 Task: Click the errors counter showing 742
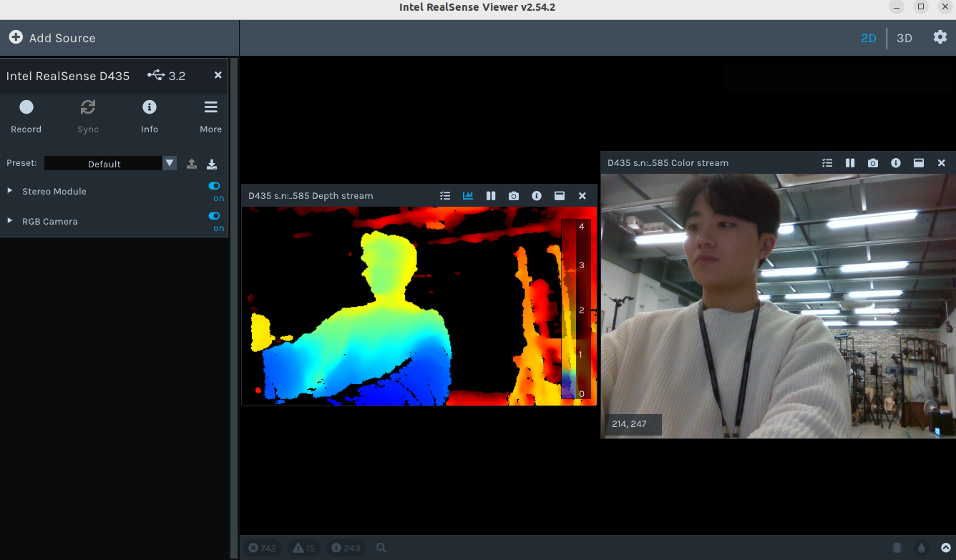pos(262,548)
